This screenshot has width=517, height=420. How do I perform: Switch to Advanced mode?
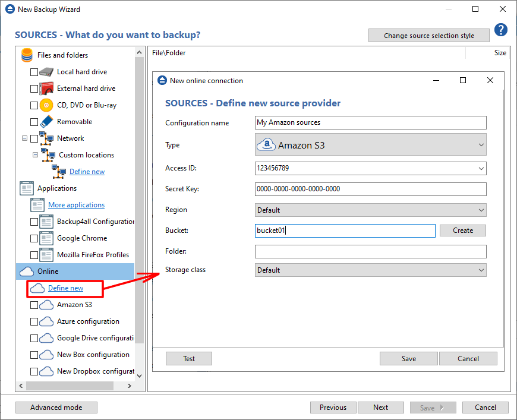pyautogui.click(x=56, y=408)
